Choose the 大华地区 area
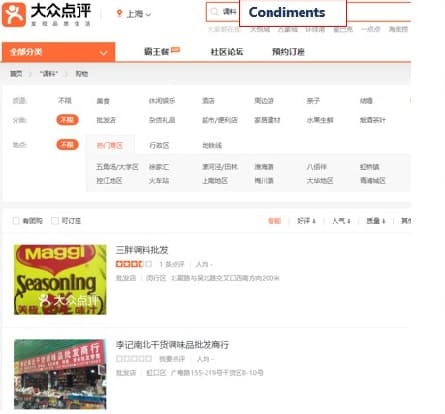 click(x=320, y=181)
